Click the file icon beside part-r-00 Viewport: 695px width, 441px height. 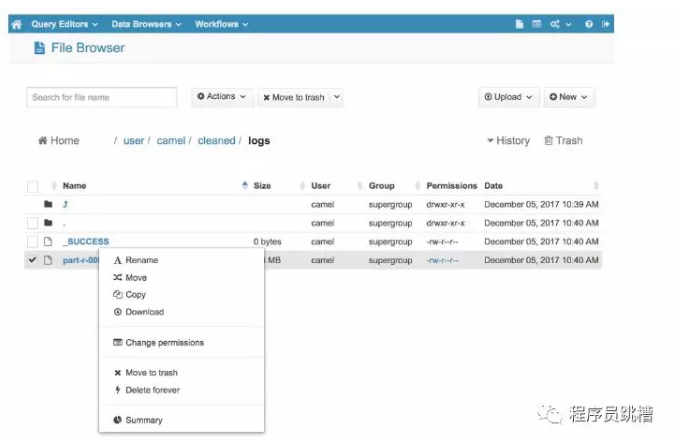(x=48, y=260)
